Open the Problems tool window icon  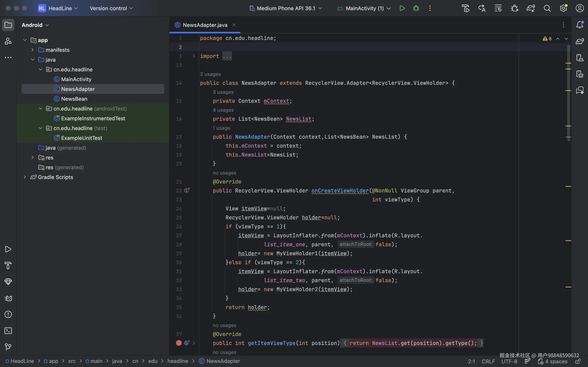pos(8,314)
